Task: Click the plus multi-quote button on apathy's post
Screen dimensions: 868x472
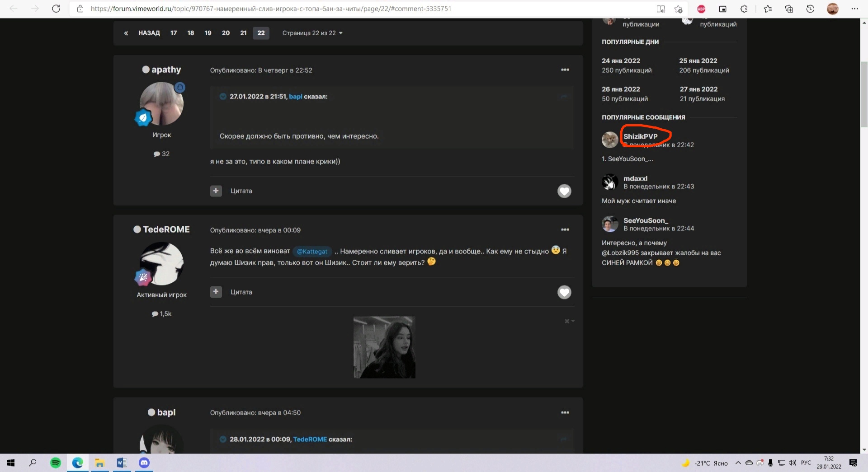Action: (x=216, y=191)
